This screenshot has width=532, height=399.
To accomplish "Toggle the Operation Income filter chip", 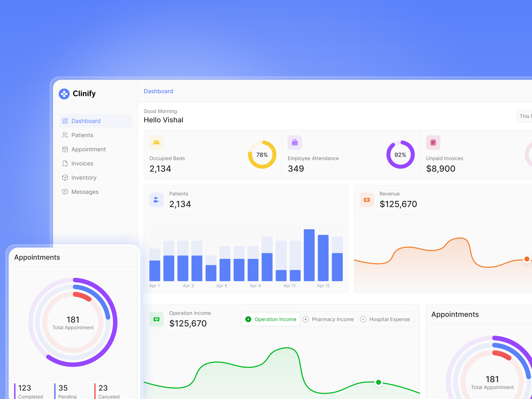I will click(x=270, y=319).
